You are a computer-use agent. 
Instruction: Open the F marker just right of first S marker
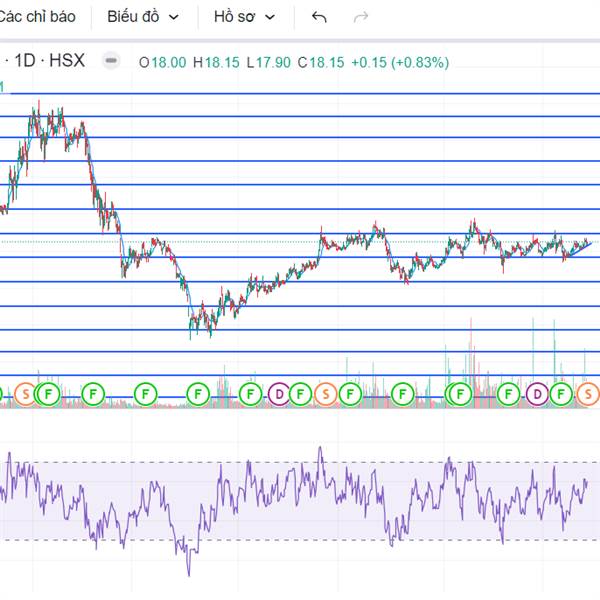click(48, 394)
